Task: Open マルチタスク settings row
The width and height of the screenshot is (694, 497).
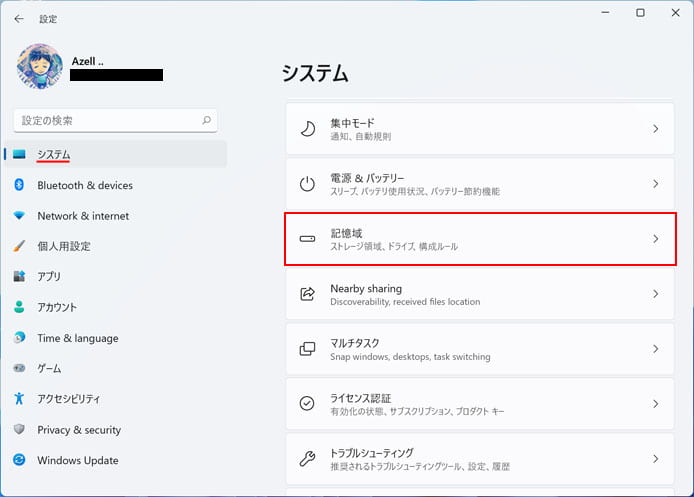Action: pos(480,349)
